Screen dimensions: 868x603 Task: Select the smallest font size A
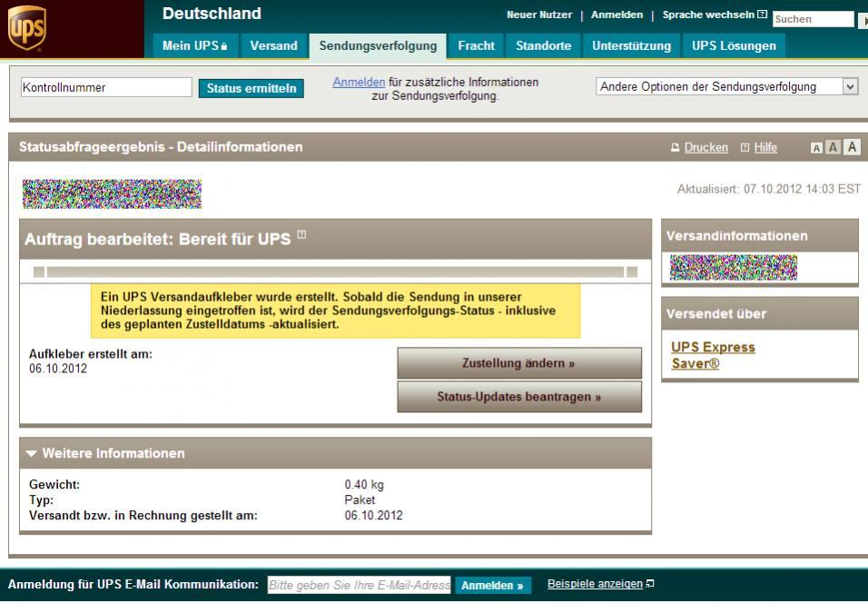[816, 148]
